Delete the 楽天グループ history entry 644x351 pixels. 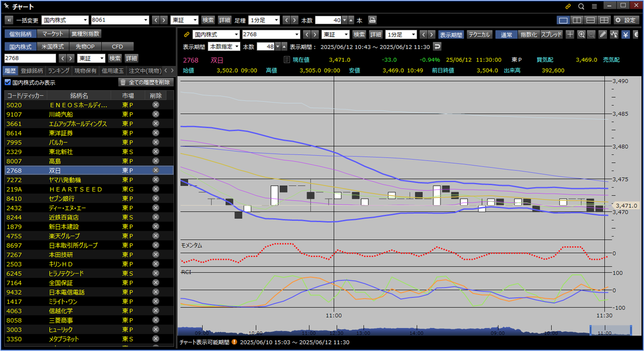tap(156, 236)
